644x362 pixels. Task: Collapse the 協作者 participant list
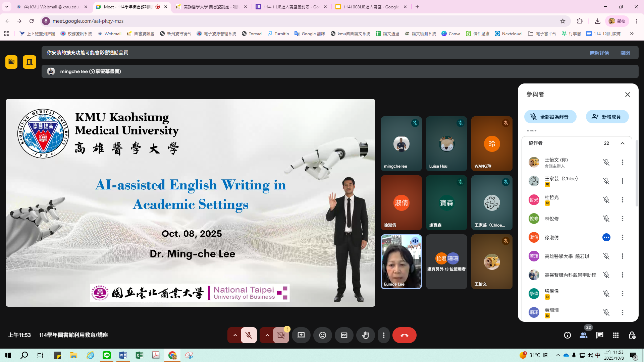[622, 143]
